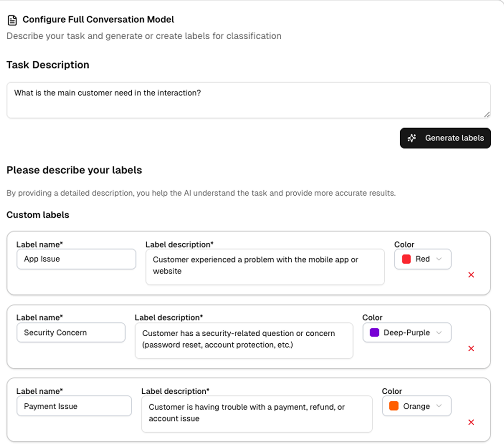Click the sparkle icon on Generate labels

[412, 138]
